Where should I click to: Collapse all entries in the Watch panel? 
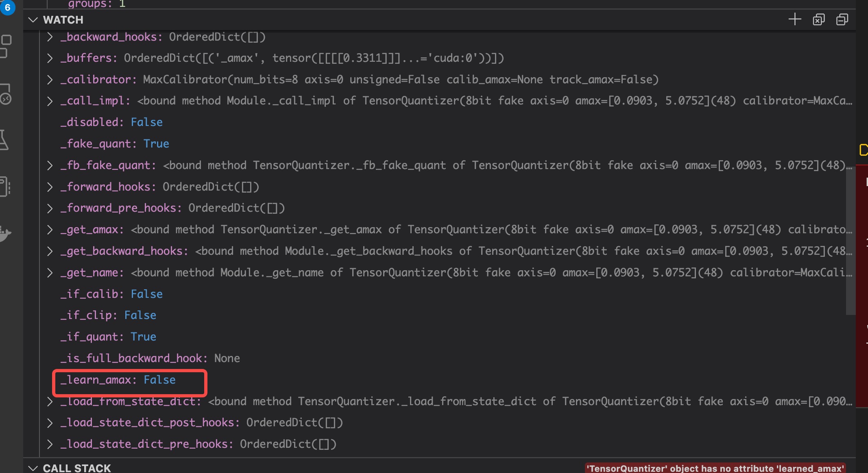[842, 19]
